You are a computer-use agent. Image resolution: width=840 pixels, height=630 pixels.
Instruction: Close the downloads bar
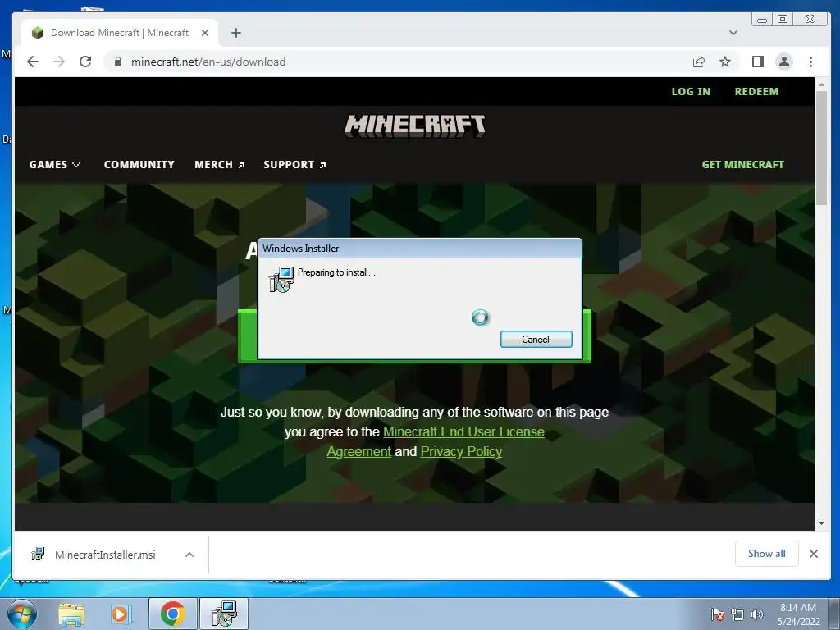[813, 554]
